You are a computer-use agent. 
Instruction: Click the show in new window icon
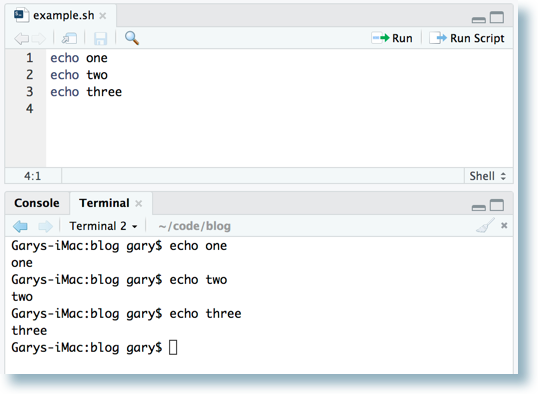(69, 38)
